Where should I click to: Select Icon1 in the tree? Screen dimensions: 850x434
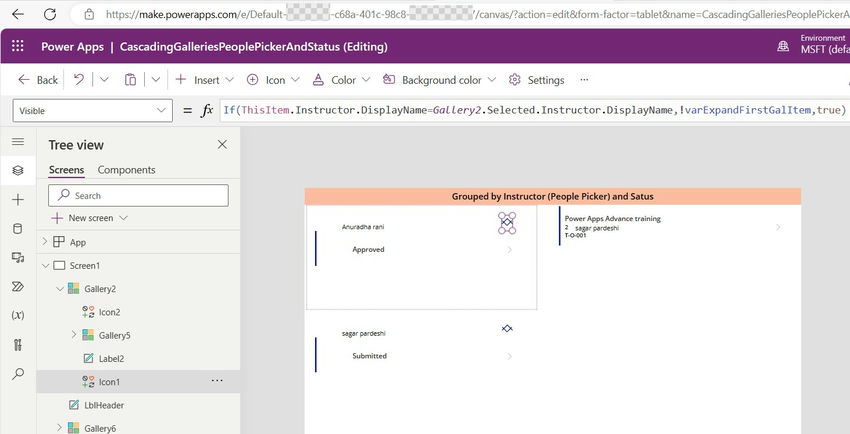(x=108, y=382)
